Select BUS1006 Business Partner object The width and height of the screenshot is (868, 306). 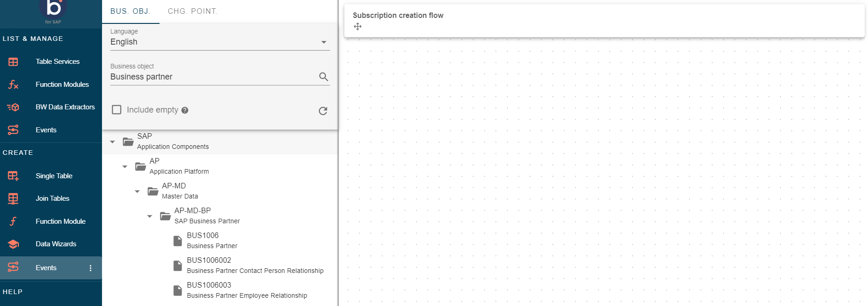coord(211,240)
